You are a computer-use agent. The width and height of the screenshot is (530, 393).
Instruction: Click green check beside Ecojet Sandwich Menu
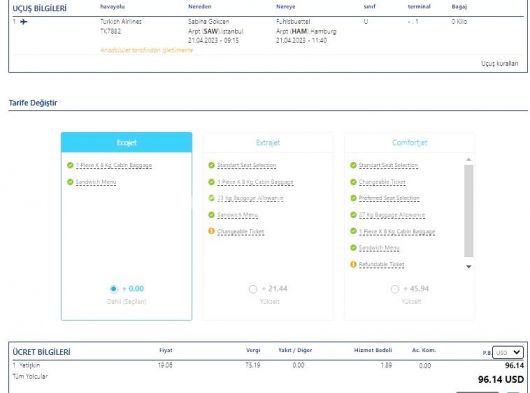click(70, 182)
